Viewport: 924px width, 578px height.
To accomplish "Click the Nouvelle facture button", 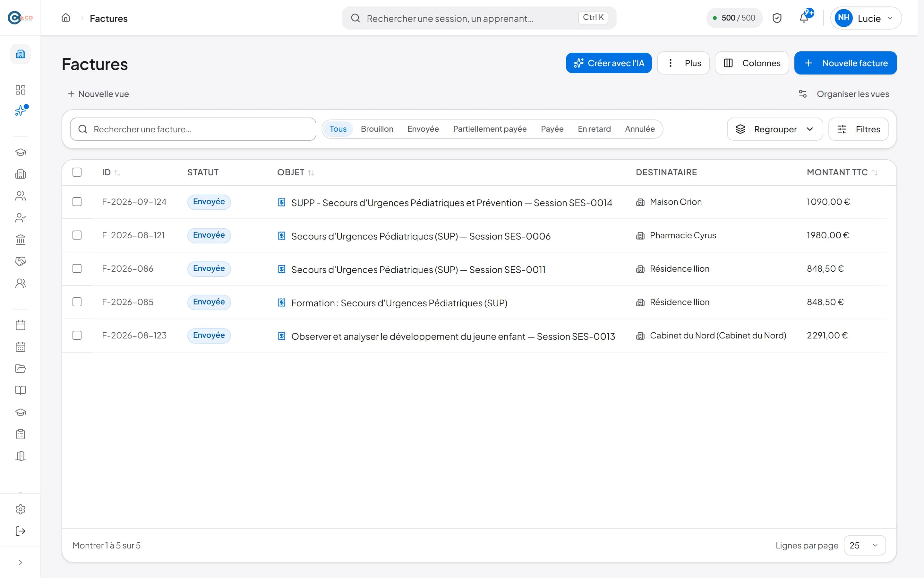I will point(845,63).
